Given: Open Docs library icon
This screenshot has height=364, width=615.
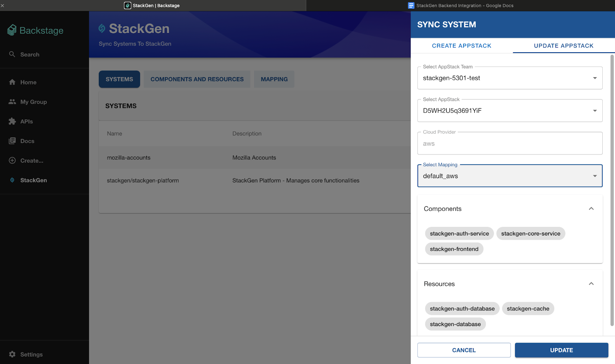Looking at the screenshot, I should [12, 141].
